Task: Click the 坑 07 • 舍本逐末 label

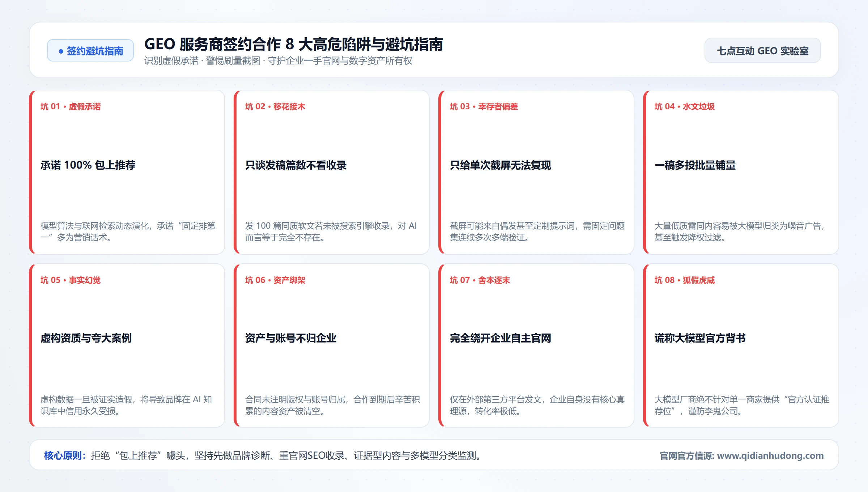Action: pyautogui.click(x=480, y=280)
